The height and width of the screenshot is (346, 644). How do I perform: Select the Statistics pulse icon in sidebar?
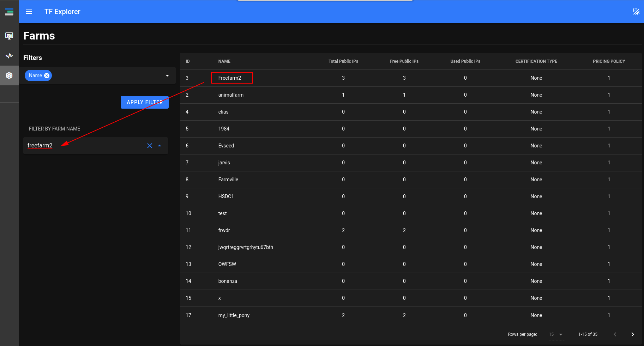(x=9, y=55)
